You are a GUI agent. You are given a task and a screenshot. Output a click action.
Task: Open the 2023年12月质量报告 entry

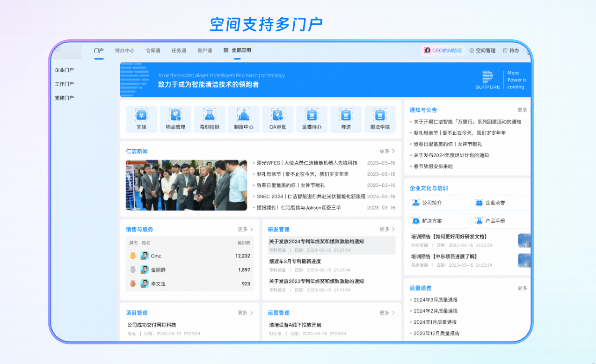click(x=436, y=334)
